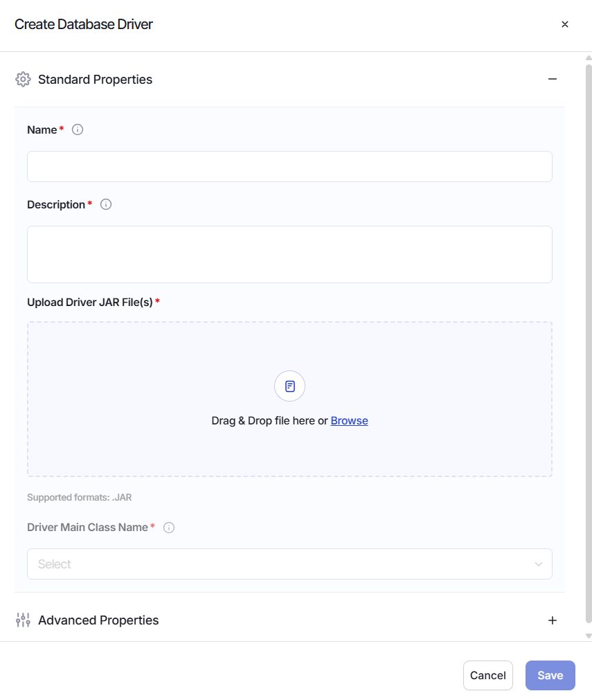Click the Advanced Properties section title

click(98, 620)
